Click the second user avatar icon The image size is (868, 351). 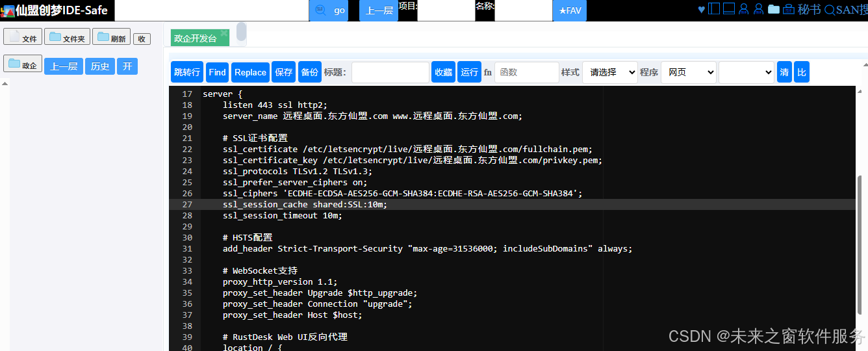pyautogui.click(x=758, y=9)
